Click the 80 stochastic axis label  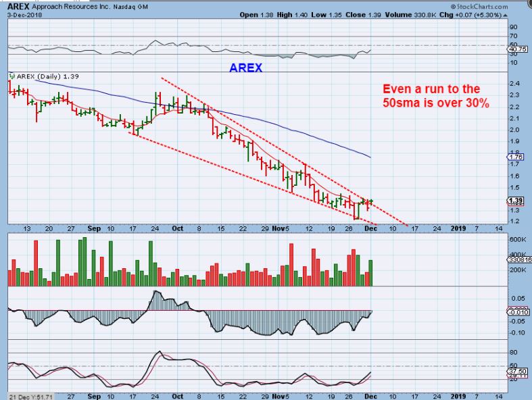(513, 353)
